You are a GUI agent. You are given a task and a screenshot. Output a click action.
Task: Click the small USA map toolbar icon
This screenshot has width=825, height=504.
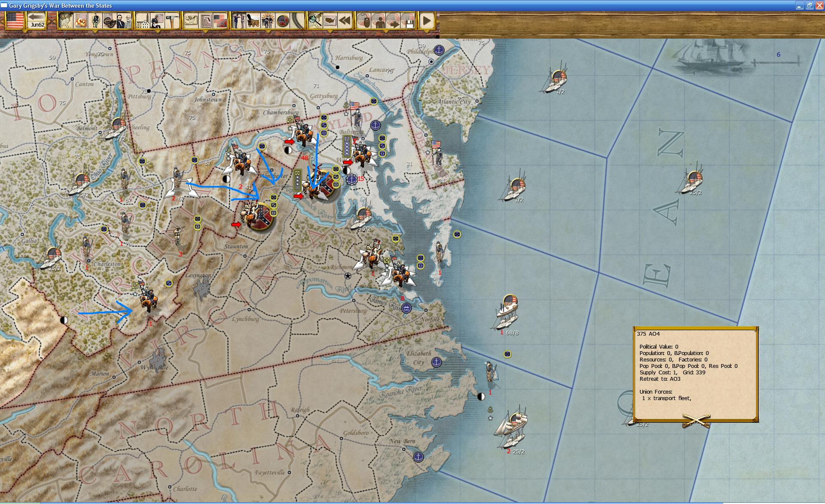(x=191, y=21)
